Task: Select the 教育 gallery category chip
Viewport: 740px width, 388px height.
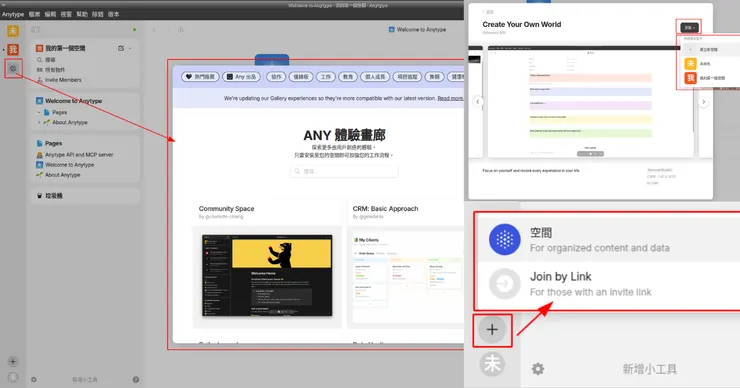Action: 348,76
